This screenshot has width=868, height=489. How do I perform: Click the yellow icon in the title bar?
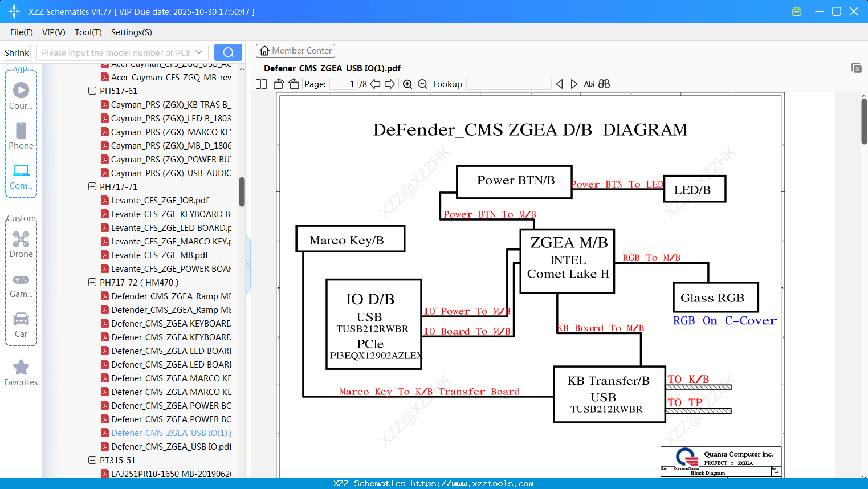(x=797, y=11)
